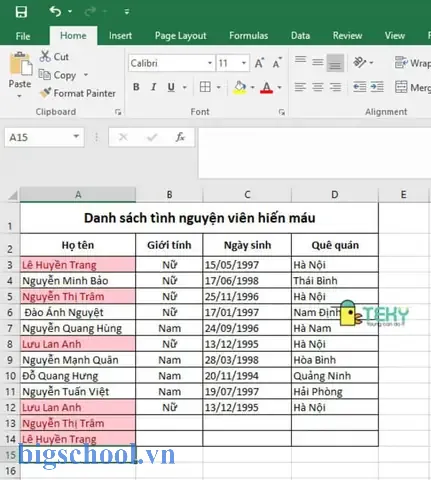The image size is (431, 480).
Task: Go to the Formulas tab
Action: (x=249, y=36)
